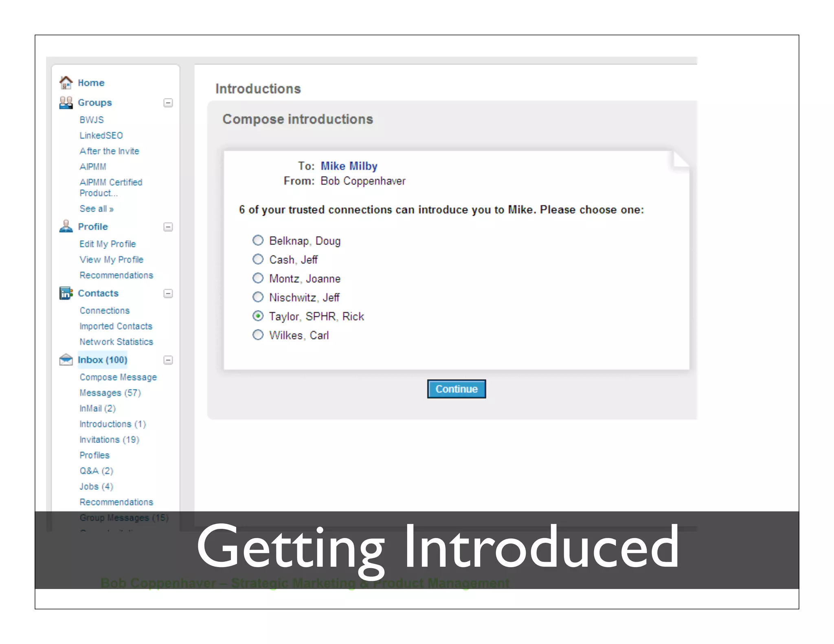Click See all groups link
Image resolution: width=834 pixels, height=644 pixels.
(97, 209)
